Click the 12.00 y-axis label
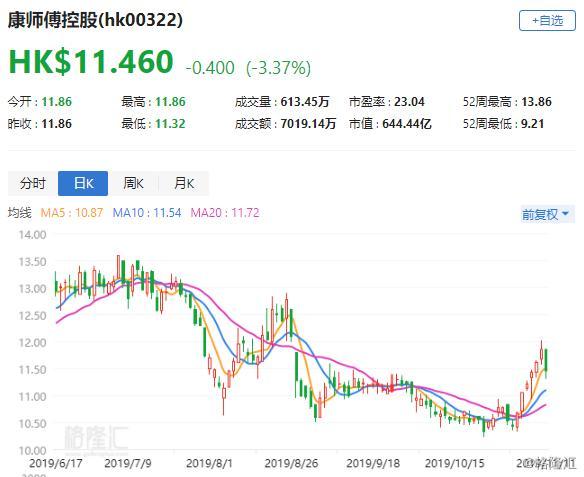The width and height of the screenshot is (584, 477). [32, 343]
